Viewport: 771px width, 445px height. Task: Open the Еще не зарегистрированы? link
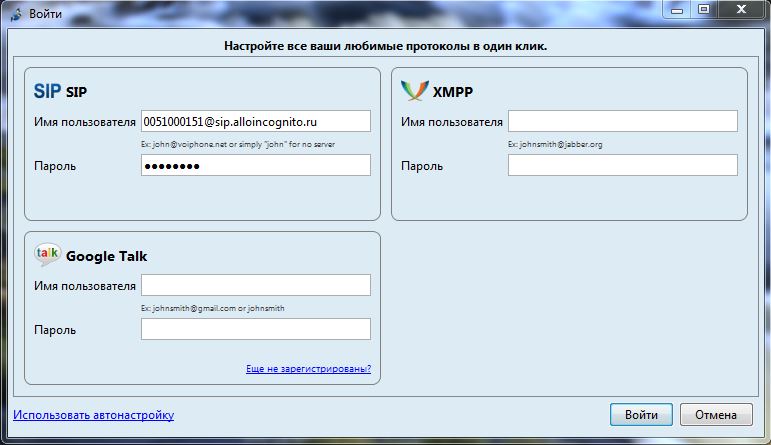[308, 368]
